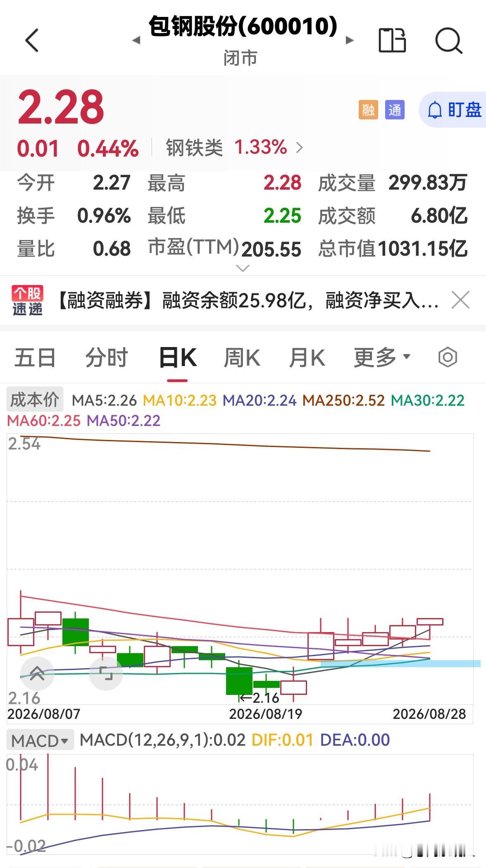The width and height of the screenshot is (486, 868).
Task: Toggle the 成本价 button
Action: click(x=35, y=400)
